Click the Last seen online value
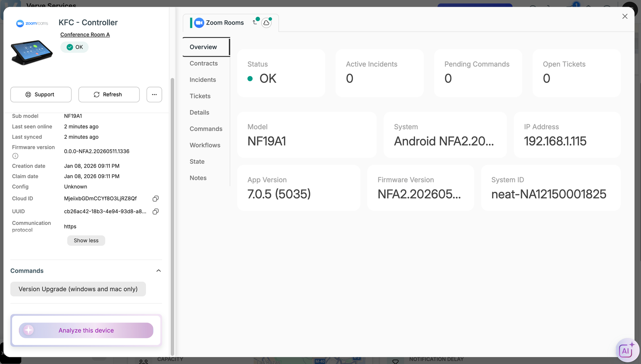641x364 pixels. [x=81, y=127]
